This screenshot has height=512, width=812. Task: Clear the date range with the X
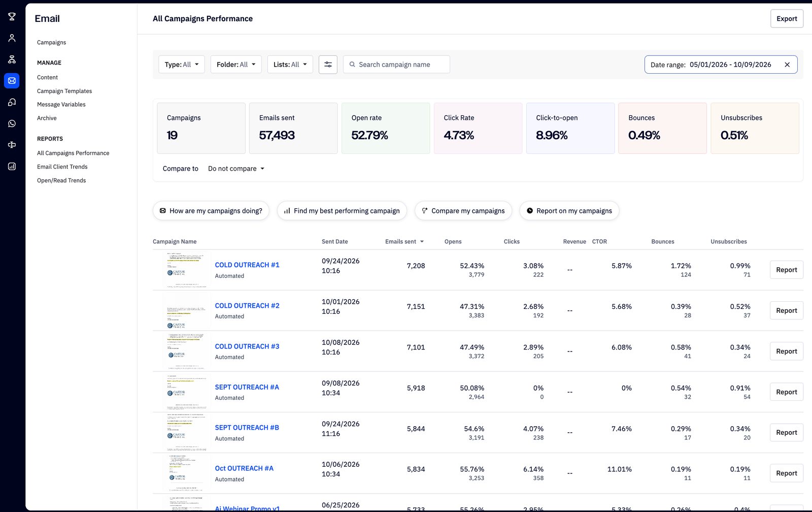787,65
